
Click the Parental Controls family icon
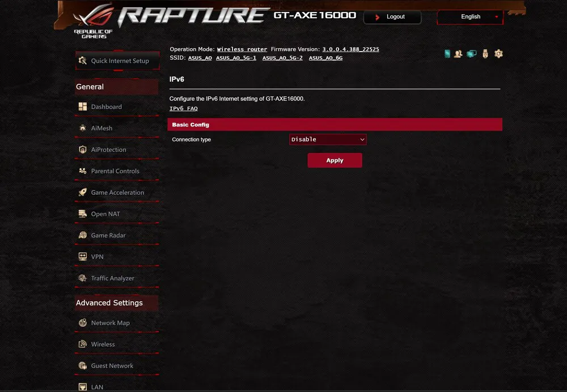click(x=82, y=171)
